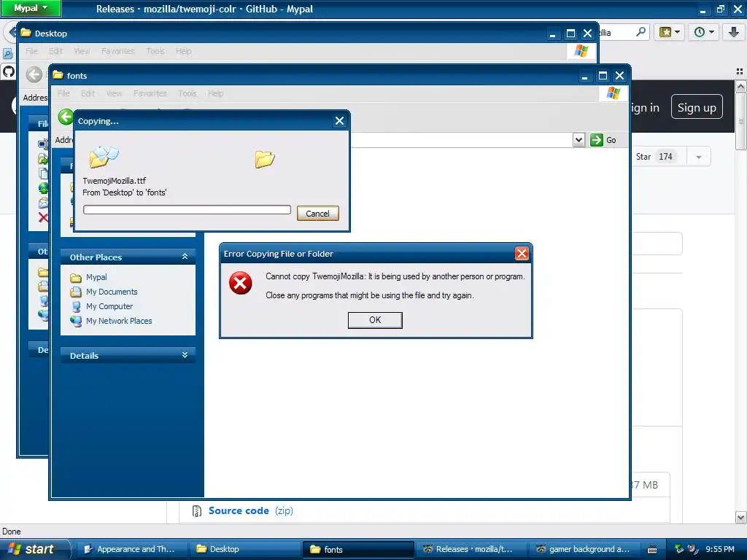Open the View menu in fonts window
Viewport: 747px width, 560px height.
click(114, 93)
